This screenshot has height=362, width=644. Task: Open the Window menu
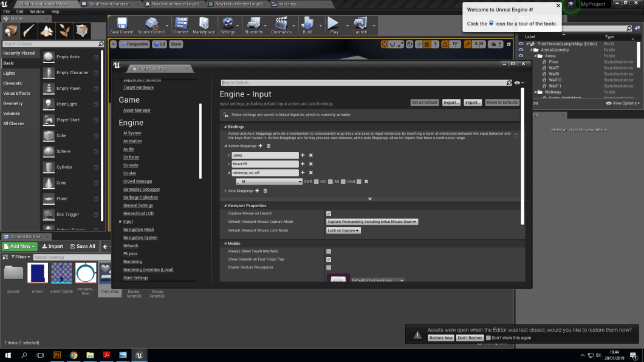pyautogui.click(x=37, y=12)
